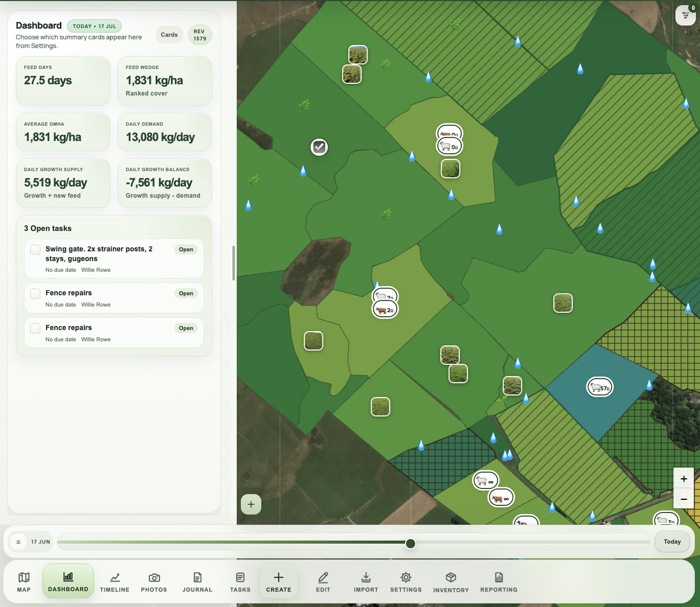Click the TODAY 17 JUL badge

pyautogui.click(x=94, y=26)
